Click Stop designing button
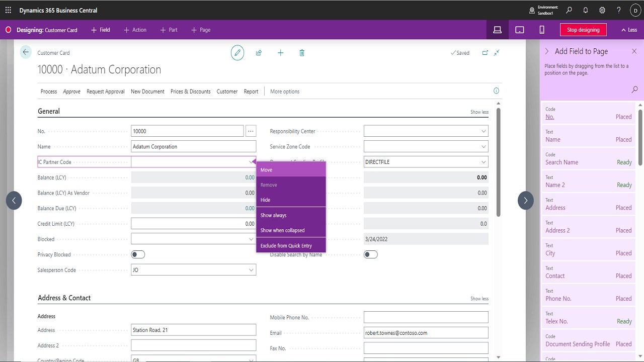Image resolution: width=644 pixels, height=362 pixels. [x=583, y=30]
